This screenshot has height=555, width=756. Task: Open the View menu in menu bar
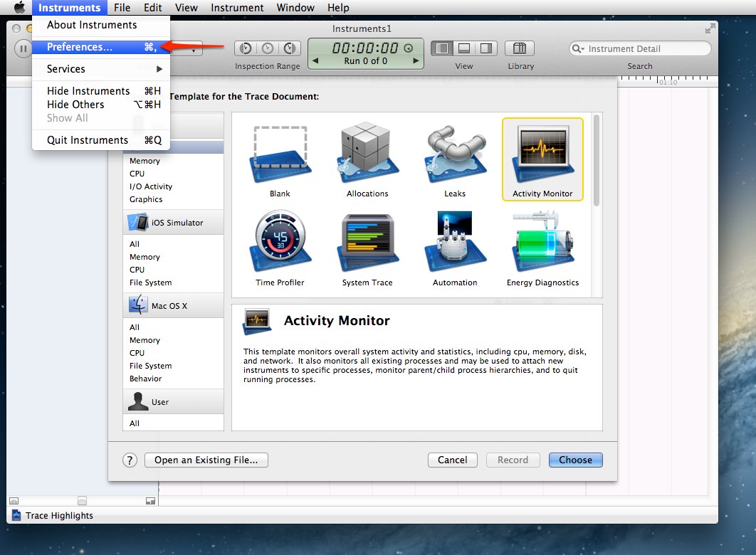186,8
